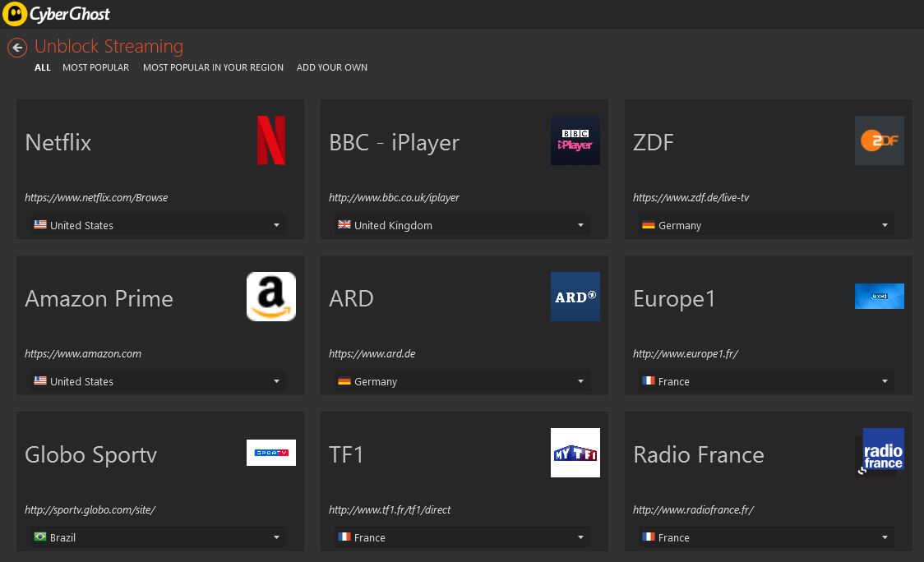This screenshot has width=924, height=562.
Task: Click the BBC iPlayer logo
Action: pos(575,140)
